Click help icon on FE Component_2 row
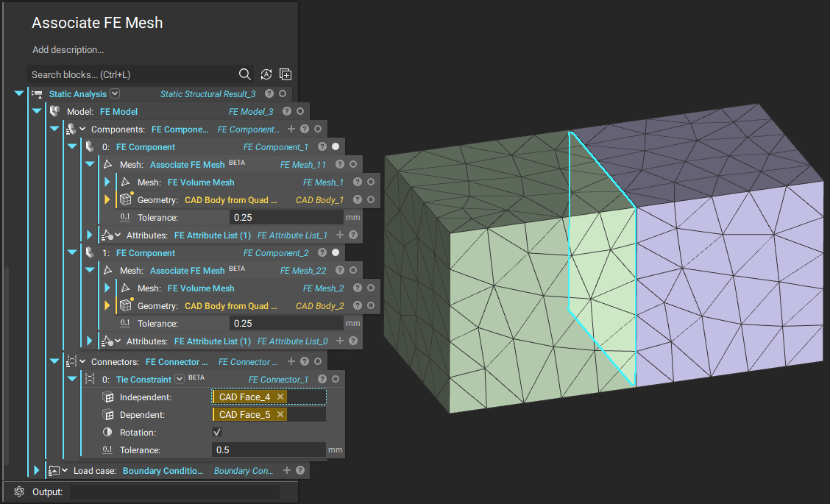This screenshot has height=504, width=830. click(322, 252)
